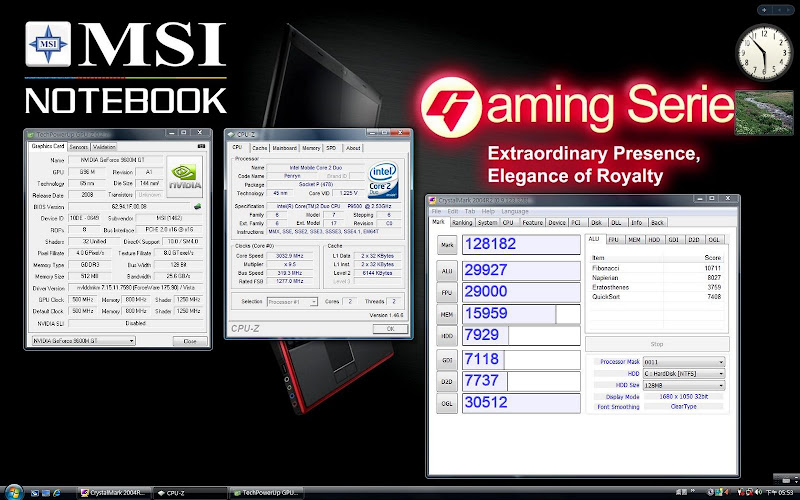Open the About tab in CPU-Z
The height and width of the screenshot is (500, 800).
coord(353,148)
